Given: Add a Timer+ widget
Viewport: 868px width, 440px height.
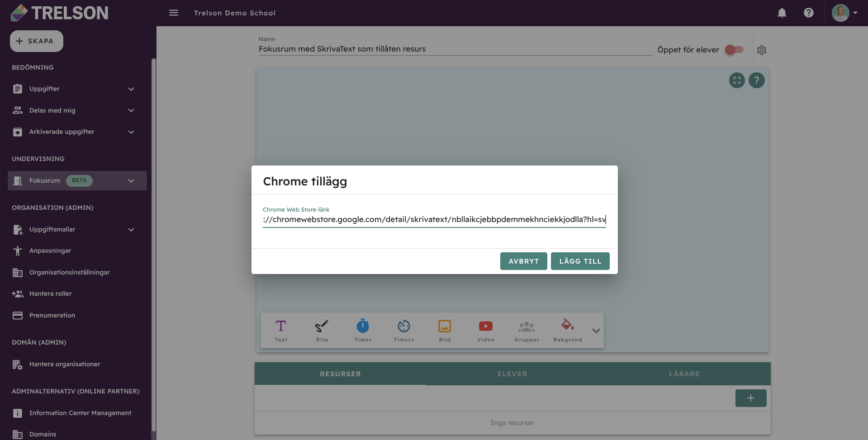Looking at the screenshot, I should (x=404, y=331).
